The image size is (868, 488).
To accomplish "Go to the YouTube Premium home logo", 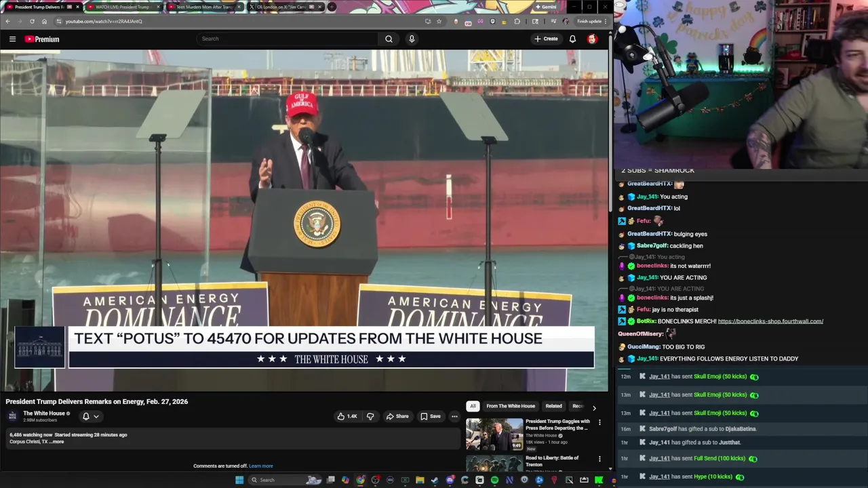I will click(42, 39).
